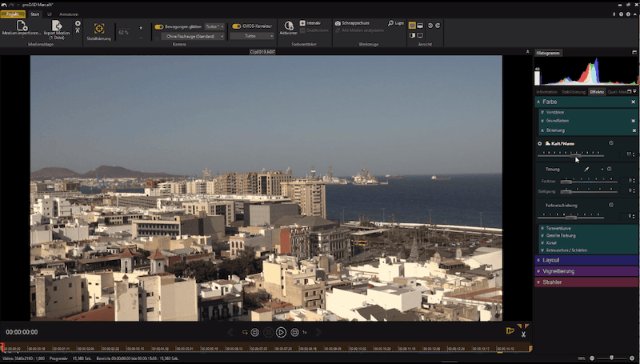
Task: Click the Stabilisierung toolbar icon
Action: coord(99,29)
